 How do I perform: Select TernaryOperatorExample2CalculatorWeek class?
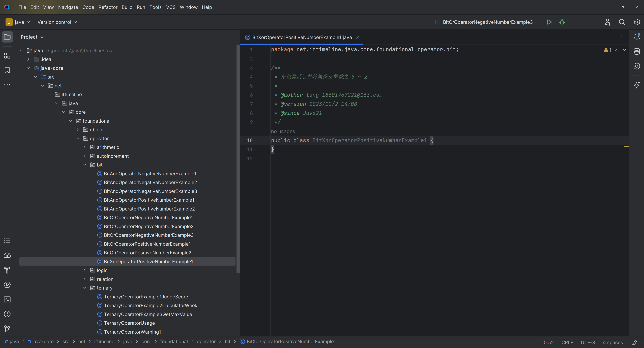pyautogui.click(x=151, y=305)
